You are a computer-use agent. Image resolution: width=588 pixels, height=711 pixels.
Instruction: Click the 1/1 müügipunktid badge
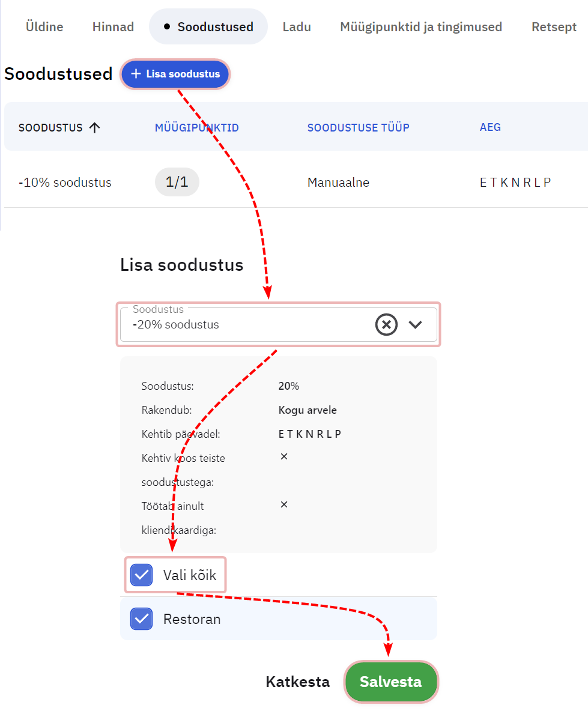[x=177, y=182]
